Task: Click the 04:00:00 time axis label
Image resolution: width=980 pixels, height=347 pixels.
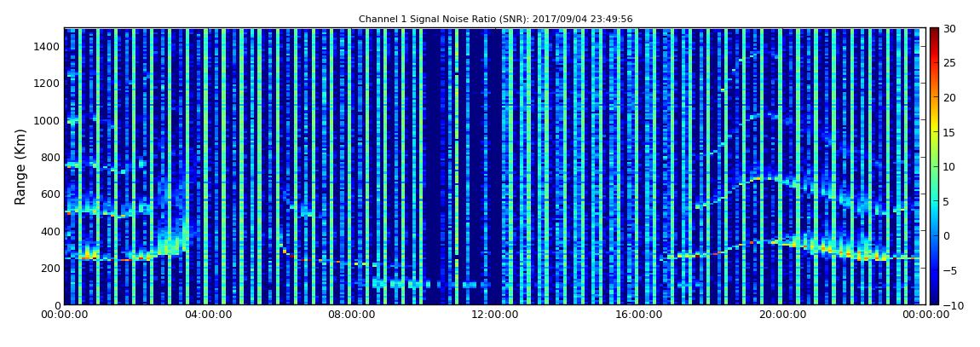Action: click(x=207, y=315)
